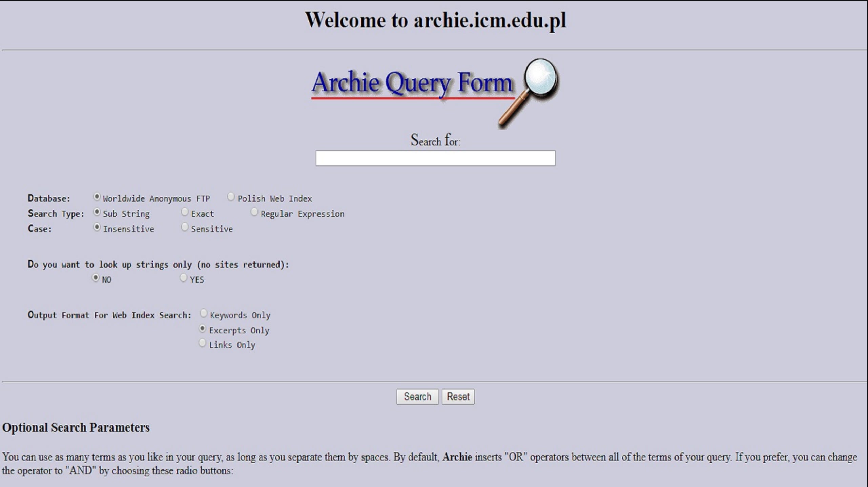868x487 pixels.
Task: Choose Keywords Only output format
Action: coord(203,312)
